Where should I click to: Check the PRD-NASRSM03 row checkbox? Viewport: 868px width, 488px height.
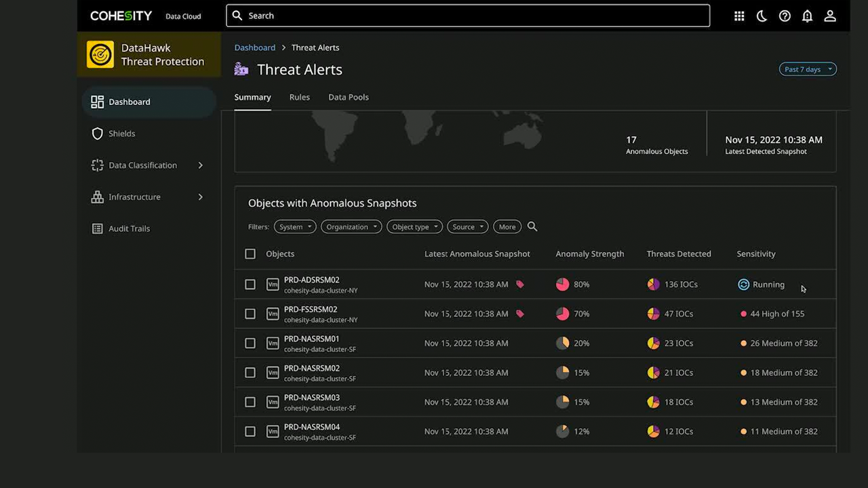250,402
